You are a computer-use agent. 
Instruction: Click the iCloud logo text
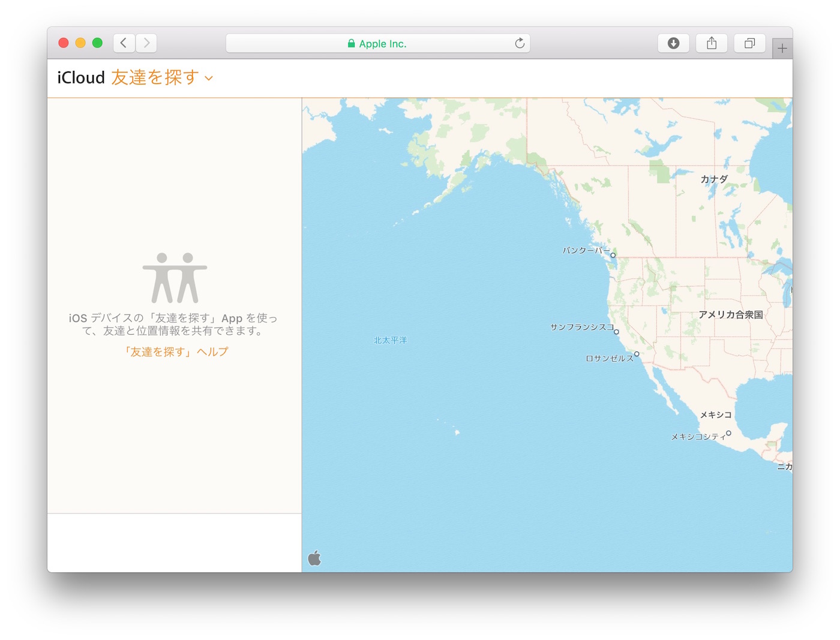(81, 77)
